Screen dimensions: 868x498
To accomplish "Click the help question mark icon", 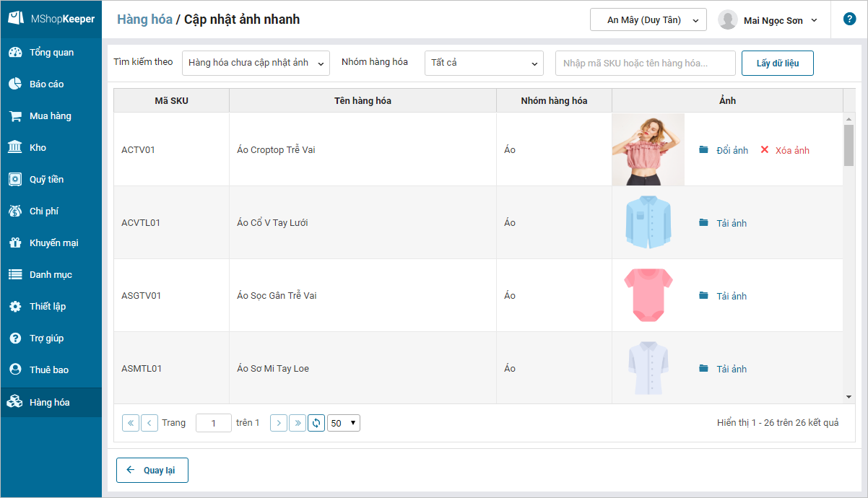I will click(x=849, y=19).
